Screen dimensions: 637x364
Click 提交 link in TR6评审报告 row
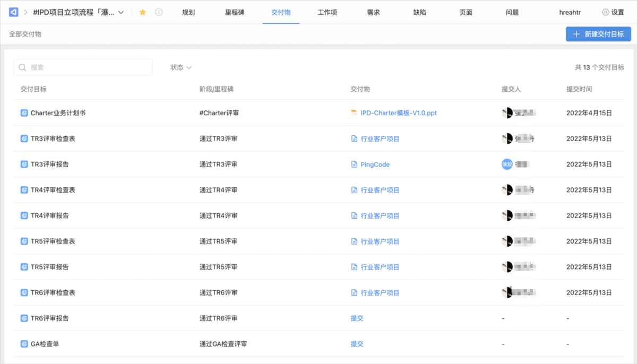click(x=357, y=318)
